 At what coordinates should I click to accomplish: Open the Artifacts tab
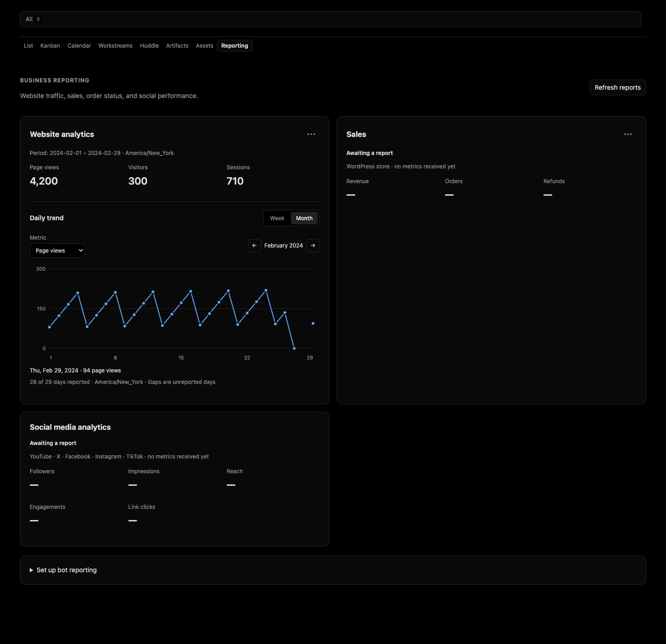(177, 46)
